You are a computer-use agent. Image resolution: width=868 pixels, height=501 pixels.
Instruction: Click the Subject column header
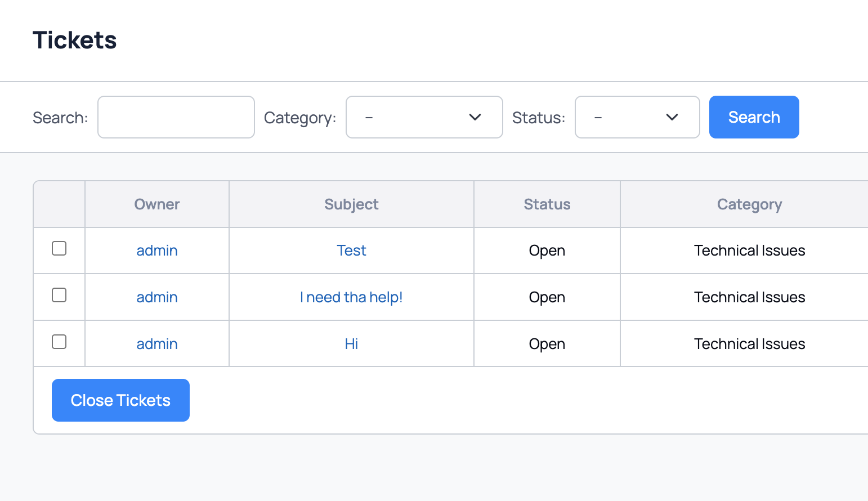coord(351,204)
